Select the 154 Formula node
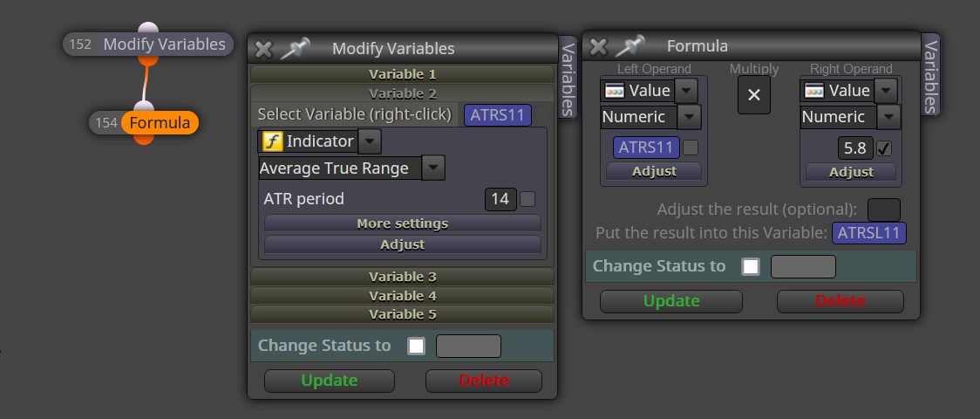The width and height of the screenshot is (980, 419). [144, 122]
